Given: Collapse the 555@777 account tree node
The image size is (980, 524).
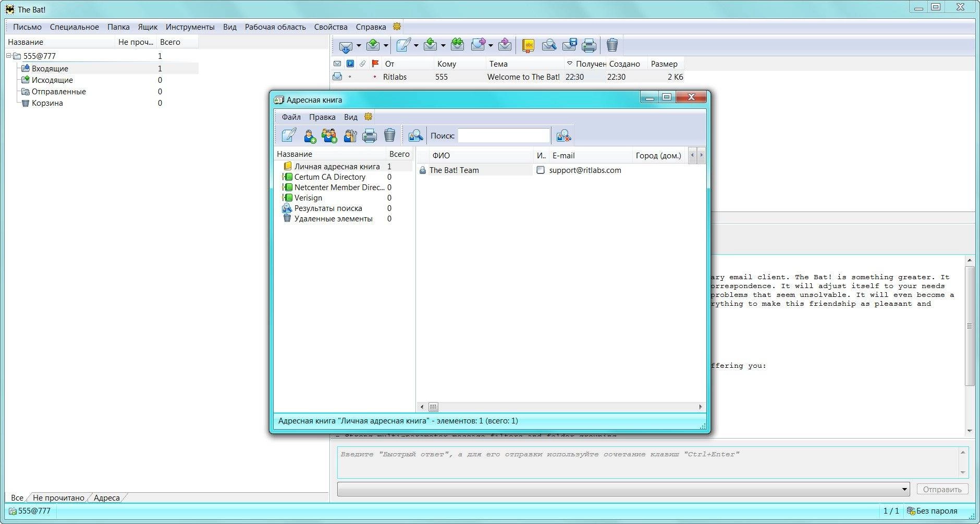Looking at the screenshot, I should 9,56.
